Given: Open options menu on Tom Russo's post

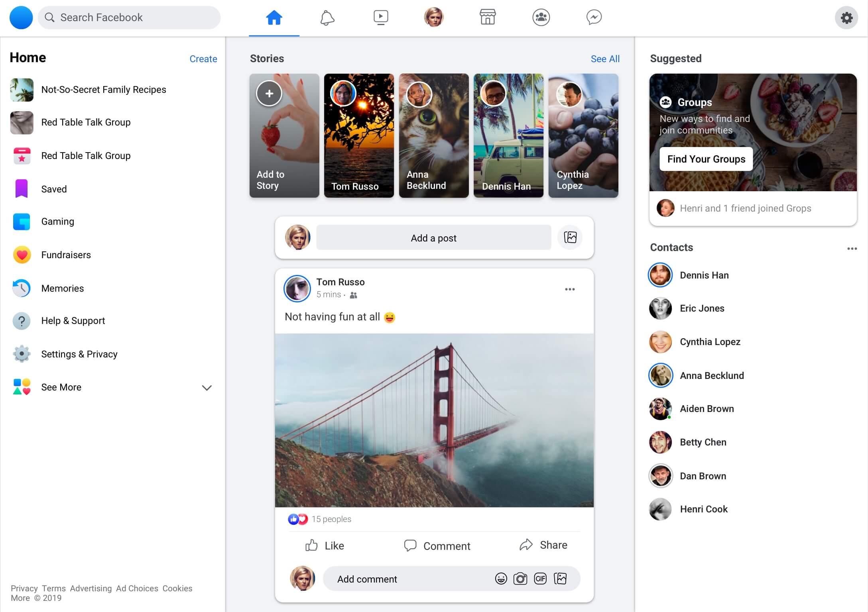Looking at the screenshot, I should (569, 289).
